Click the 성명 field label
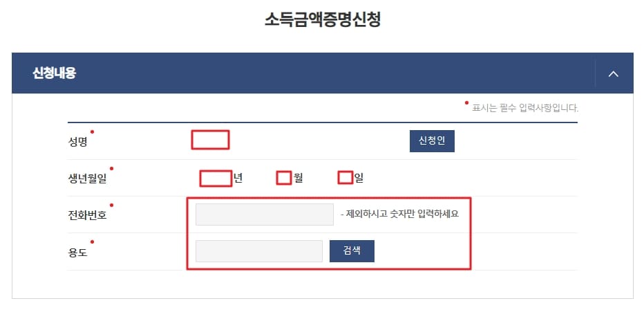The image size is (644, 310). 77,143
